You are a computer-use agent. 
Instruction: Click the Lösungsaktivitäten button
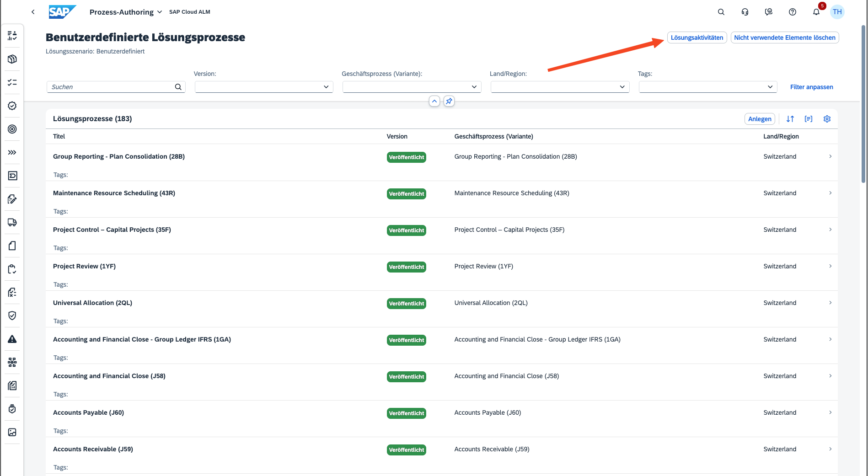tap(697, 37)
